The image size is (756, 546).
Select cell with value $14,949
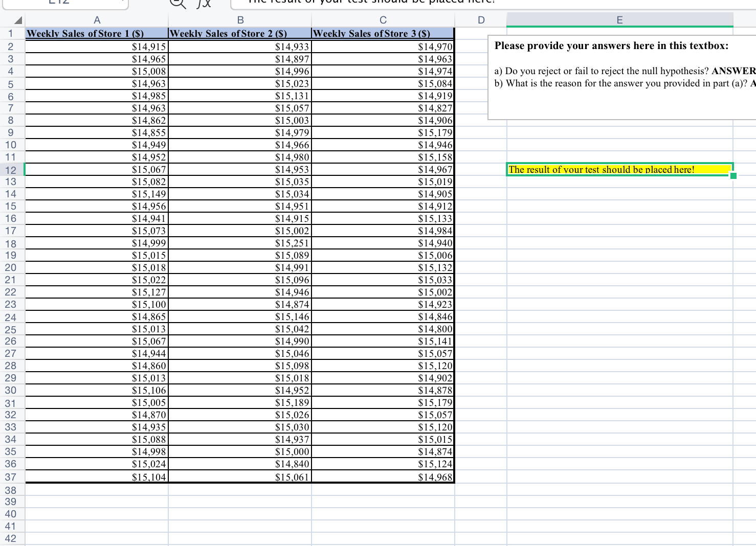point(97,145)
